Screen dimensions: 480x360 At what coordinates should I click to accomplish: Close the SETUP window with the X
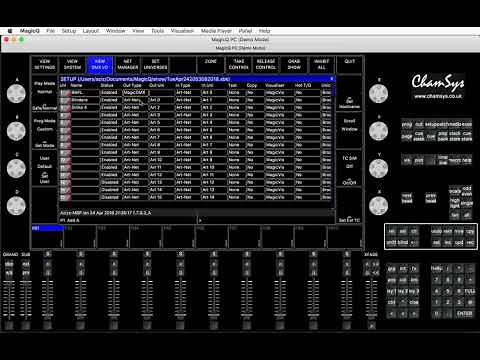pyautogui.click(x=331, y=79)
